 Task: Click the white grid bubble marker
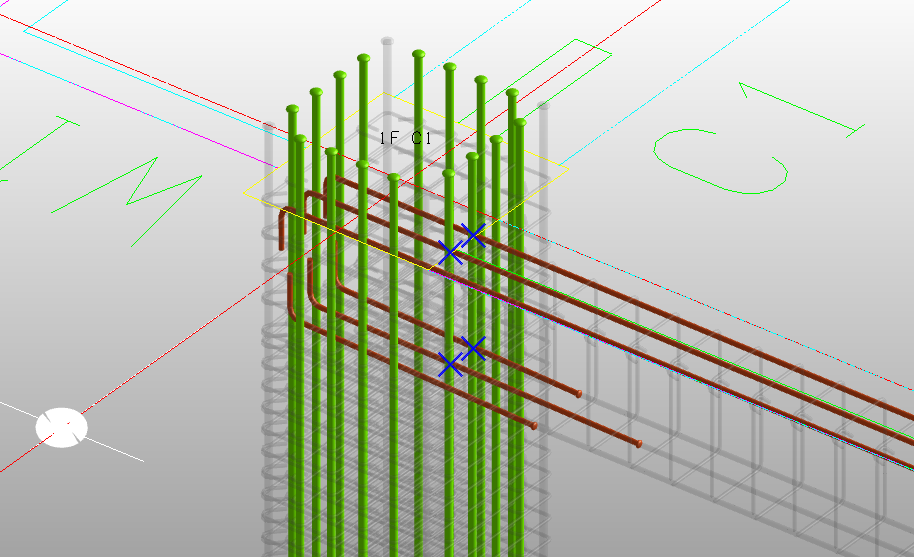[62, 428]
